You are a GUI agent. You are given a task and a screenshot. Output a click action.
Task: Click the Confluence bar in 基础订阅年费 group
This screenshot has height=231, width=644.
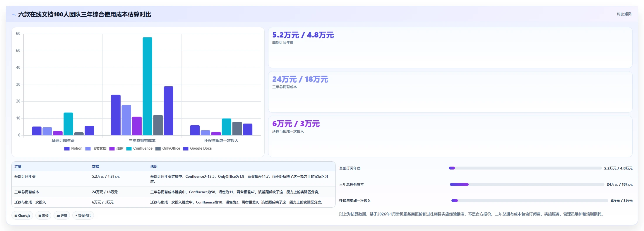pos(68,124)
